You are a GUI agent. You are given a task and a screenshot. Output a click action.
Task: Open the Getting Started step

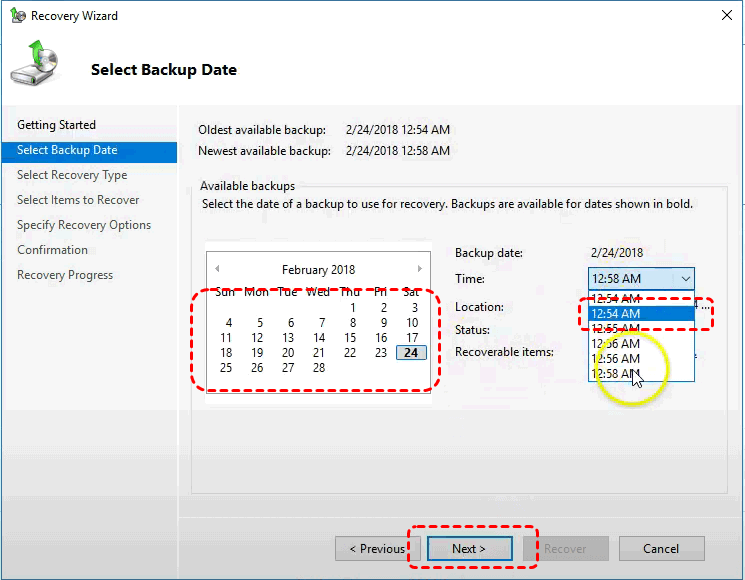click(x=57, y=125)
